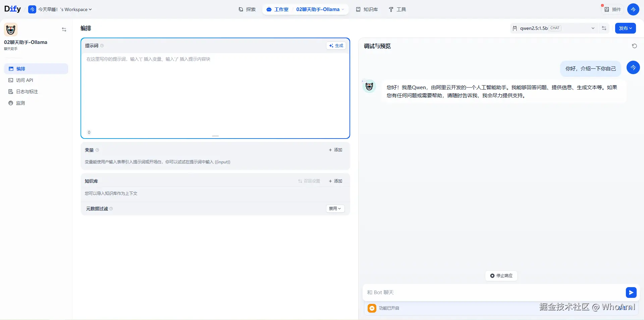644x320 pixels.
Task: Open 日志与标注 in the sidebar
Action: point(36,92)
